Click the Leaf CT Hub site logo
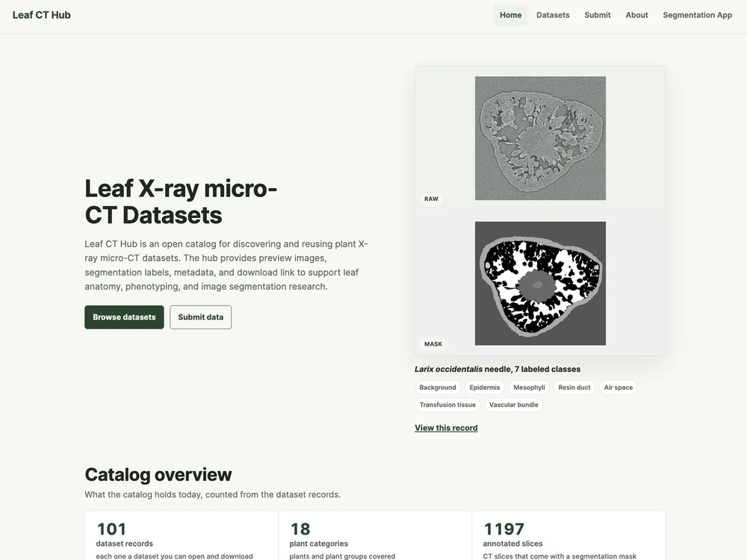This screenshot has width=747, height=560. [x=41, y=15]
